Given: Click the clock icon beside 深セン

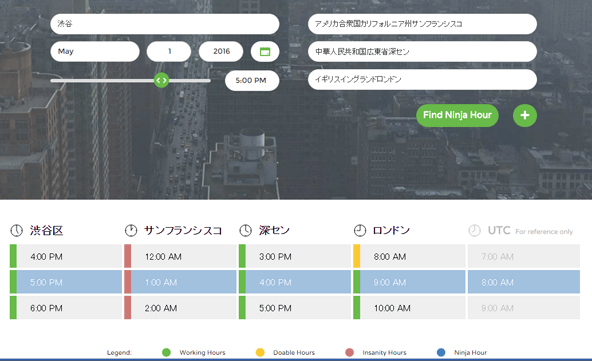Looking at the screenshot, I should point(245,230).
